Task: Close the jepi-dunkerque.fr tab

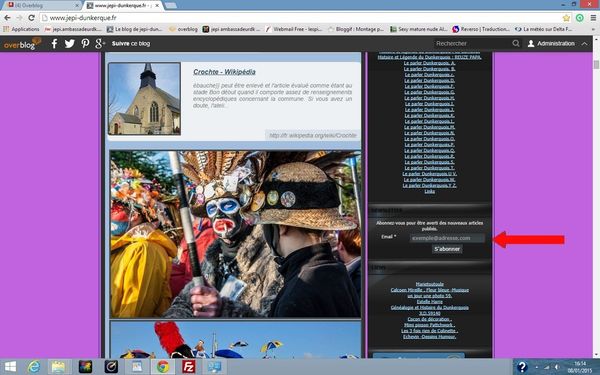Action: tap(157, 6)
